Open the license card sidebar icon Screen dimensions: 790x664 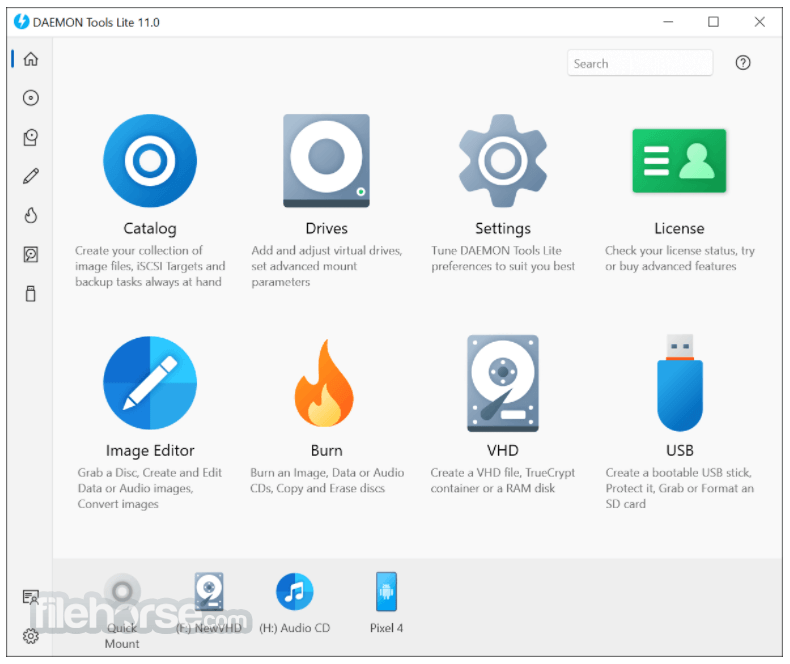click(x=31, y=597)
